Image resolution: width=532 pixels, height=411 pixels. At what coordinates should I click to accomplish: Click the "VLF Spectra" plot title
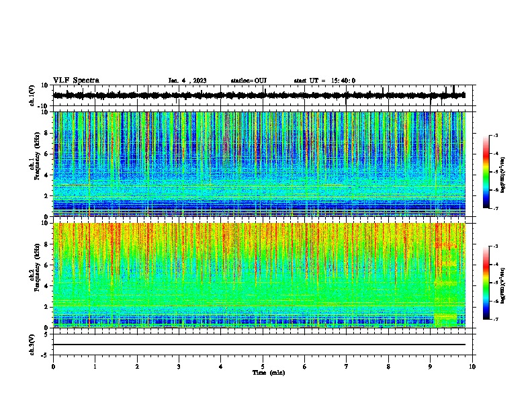pyautogui.click(x=76, y=81)
